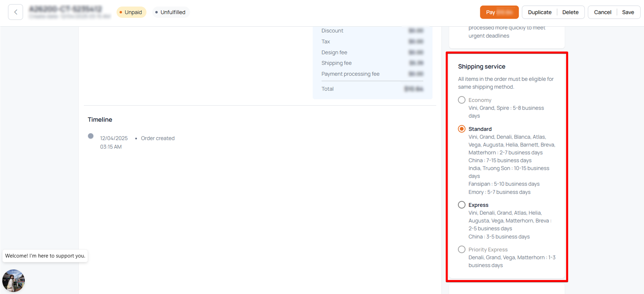Image resolution: width=644 pixels, height=294 pixels.
Task: Click the Welcome support message bubble
Action: 45,256
